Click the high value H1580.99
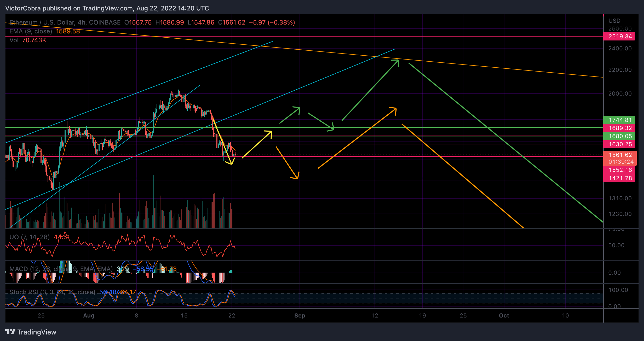Screen dimensions: 644x341 point(170,22)
